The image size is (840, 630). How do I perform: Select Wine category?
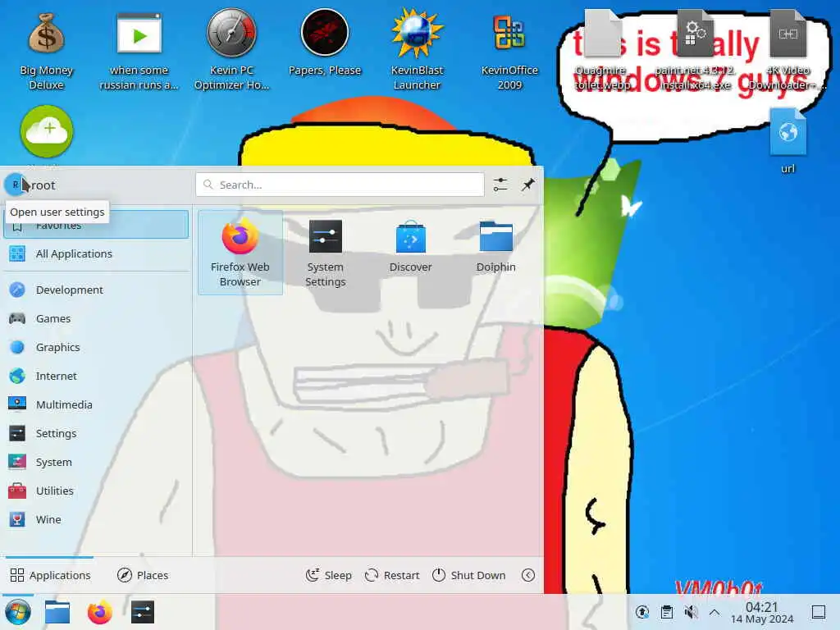(96, 519)
